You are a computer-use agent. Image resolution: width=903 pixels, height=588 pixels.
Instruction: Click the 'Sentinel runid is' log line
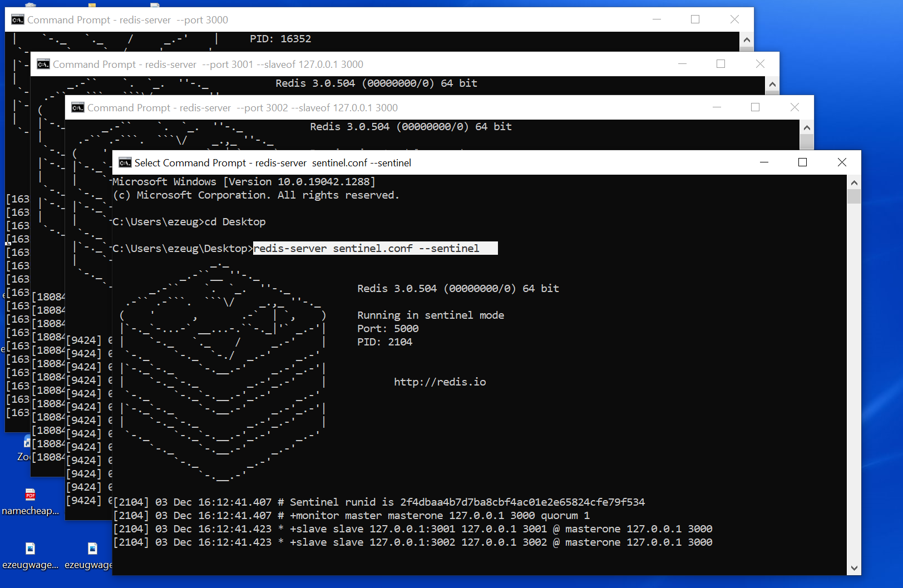point(379,502)
